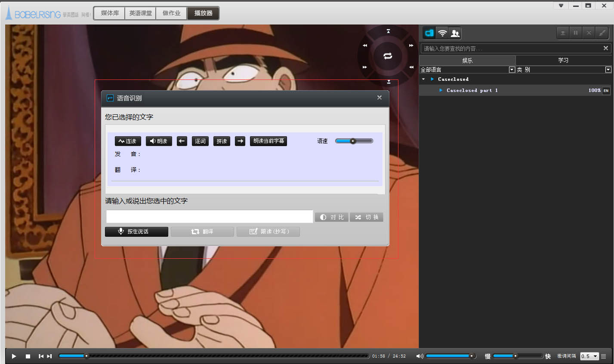The height and width of the screenshot is (364, 614).
Task: Open the 媒体库 tab
Action: point(110,13)
